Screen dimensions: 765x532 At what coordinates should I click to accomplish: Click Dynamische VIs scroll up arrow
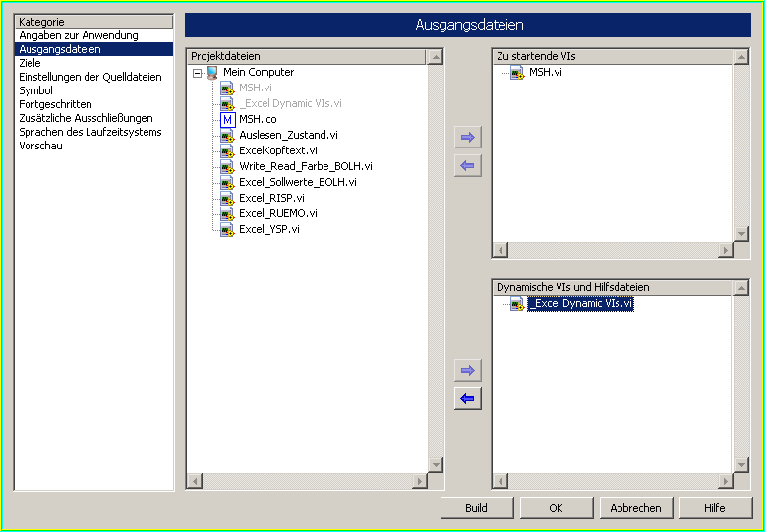[x=741, y=288]
